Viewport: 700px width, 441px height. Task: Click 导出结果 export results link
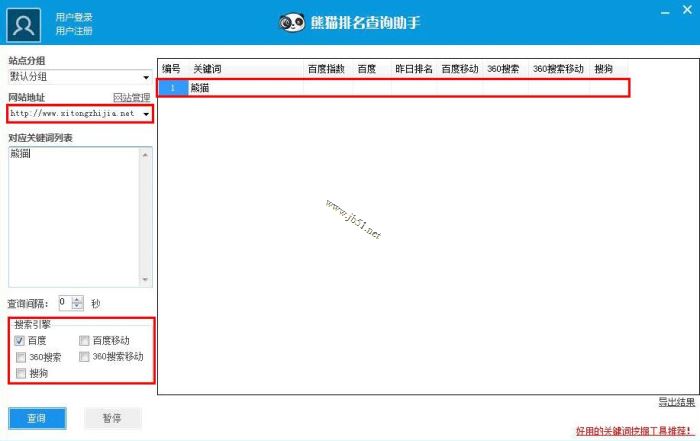coord(677,402)
